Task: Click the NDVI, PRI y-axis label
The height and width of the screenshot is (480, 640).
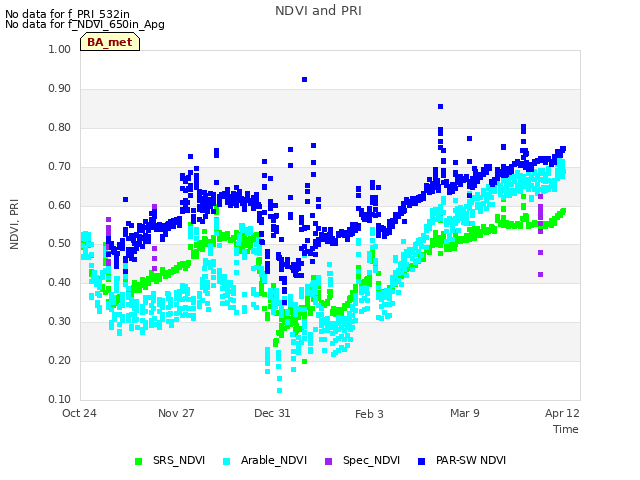Action: coord(14,224)
